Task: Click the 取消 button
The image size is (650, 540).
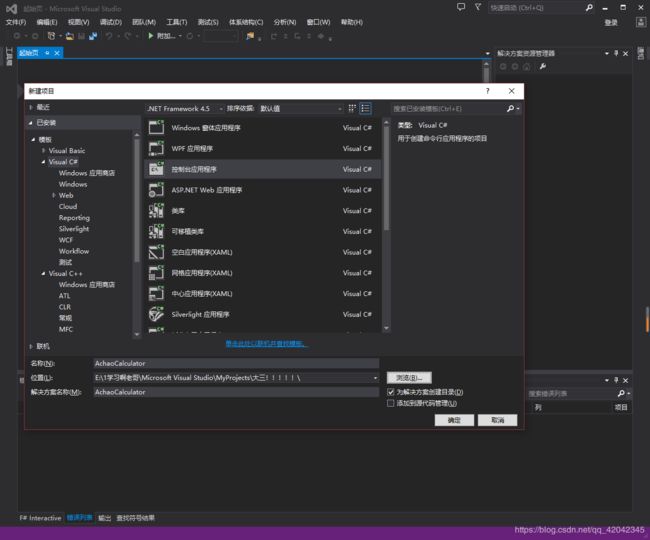Action: coord(497,420)
